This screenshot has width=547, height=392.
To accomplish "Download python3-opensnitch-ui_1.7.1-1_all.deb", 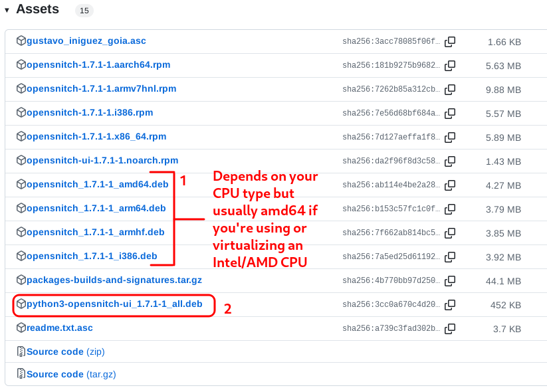I will click(114, 304).
